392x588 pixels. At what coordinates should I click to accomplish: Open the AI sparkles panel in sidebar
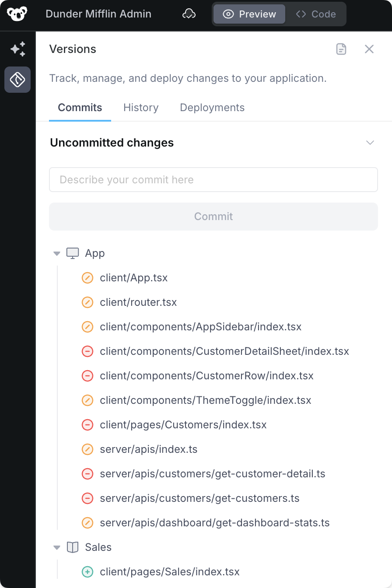(17, 49)
